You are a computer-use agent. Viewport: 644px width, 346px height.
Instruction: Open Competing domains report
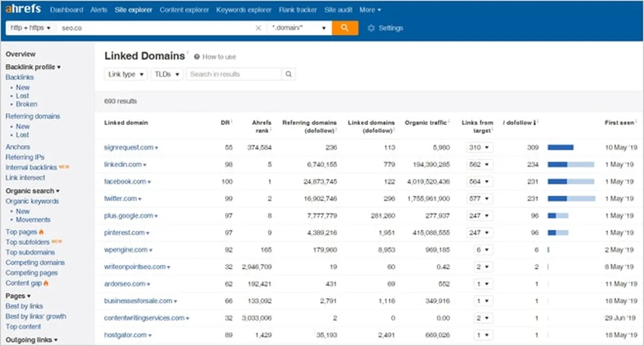(35, 262)
